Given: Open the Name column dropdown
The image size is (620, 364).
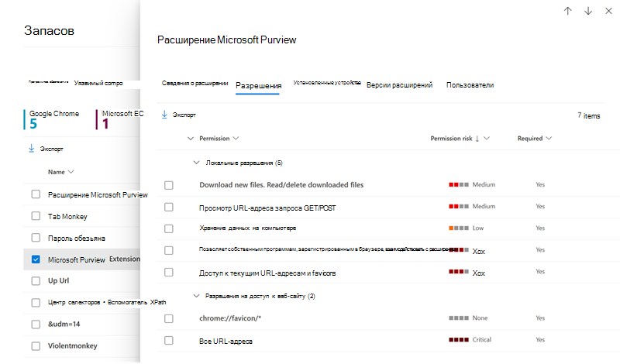Looking at the screenshot, I should click(71, 172).
